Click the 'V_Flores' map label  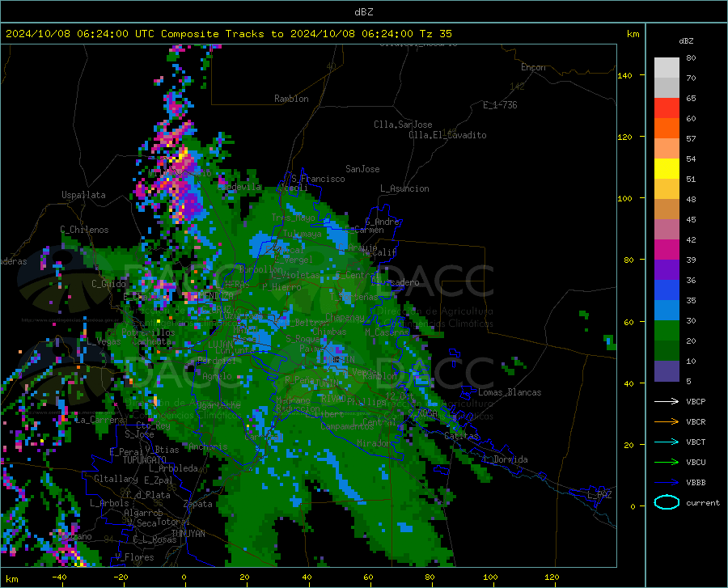pyautogui.click(x=134, y=557)
